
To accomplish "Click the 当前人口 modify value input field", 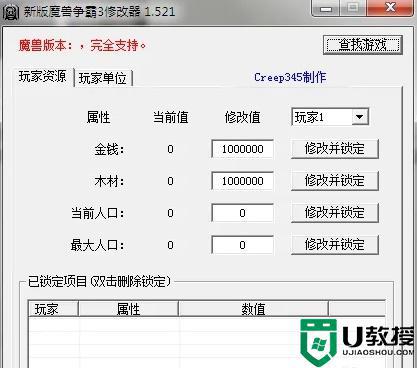I will point(243,213).
